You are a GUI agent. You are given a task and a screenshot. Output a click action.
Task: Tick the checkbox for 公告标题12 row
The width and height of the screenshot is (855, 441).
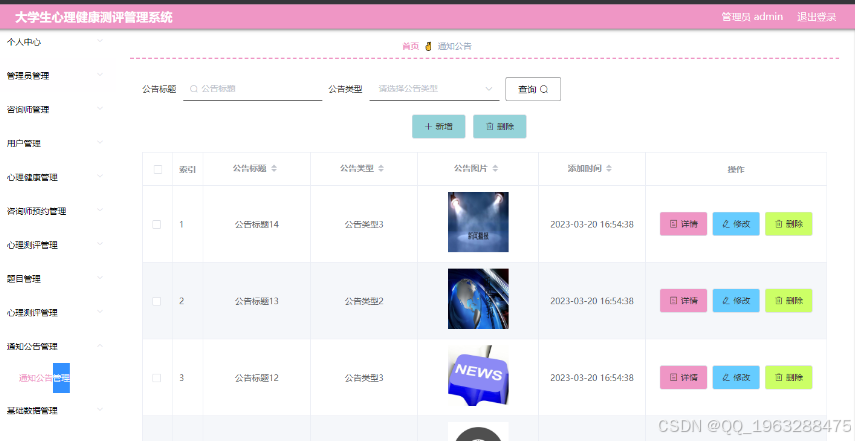[156, 378]
